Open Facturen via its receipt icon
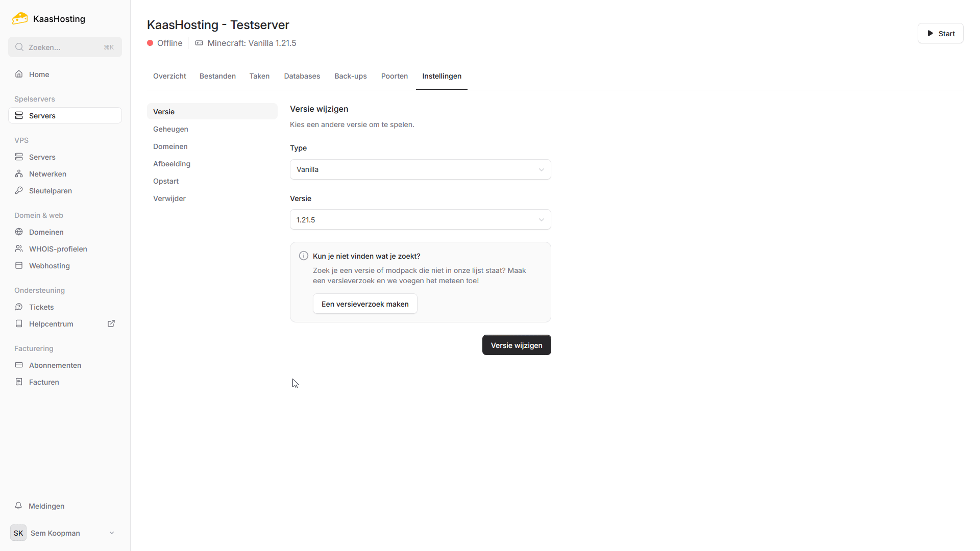980x551 pixels. tap(19, 382)
